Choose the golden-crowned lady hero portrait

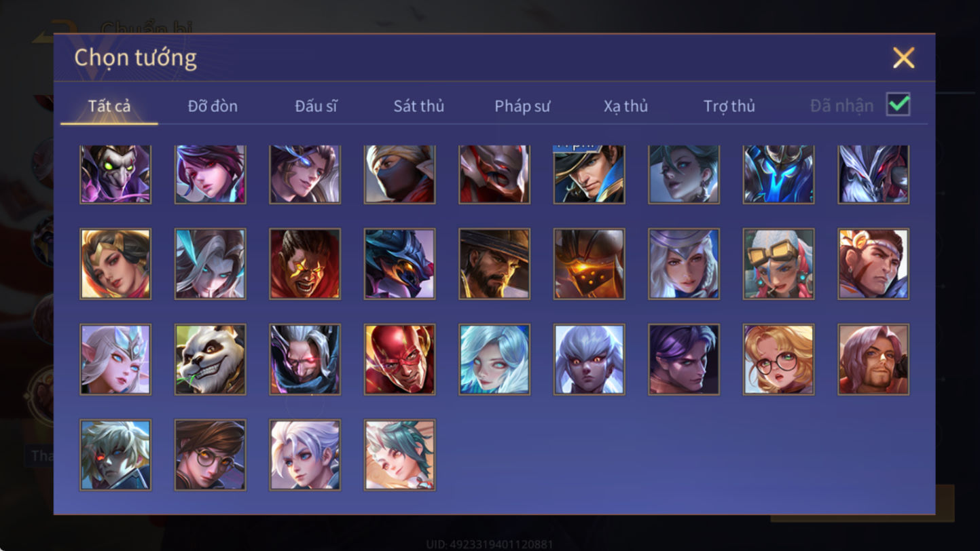(115, 264)
